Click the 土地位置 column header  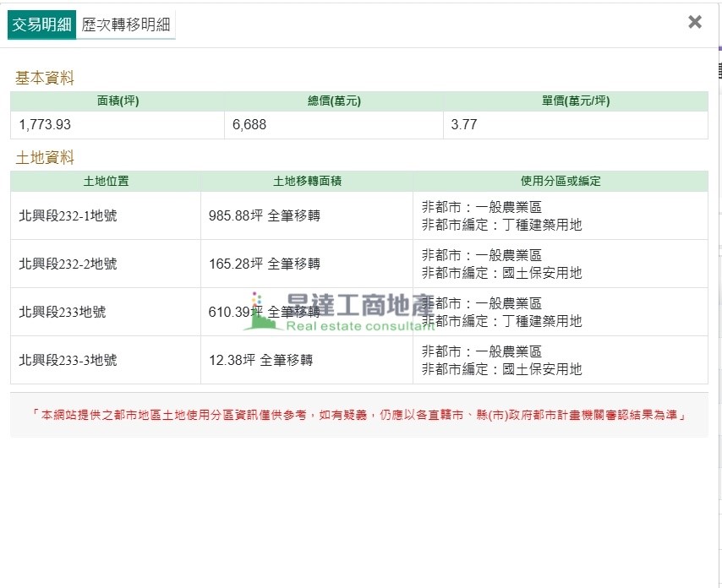point(106,181)
